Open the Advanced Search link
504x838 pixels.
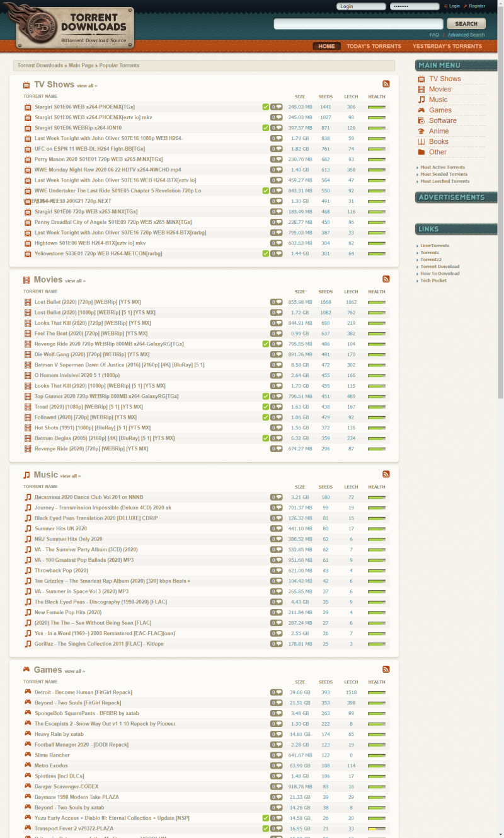[466, 35]
